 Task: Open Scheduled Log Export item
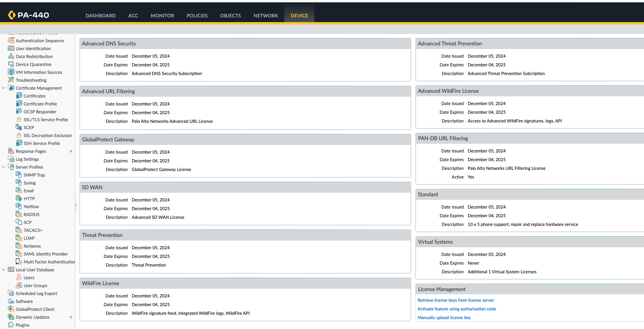point(36,293)
